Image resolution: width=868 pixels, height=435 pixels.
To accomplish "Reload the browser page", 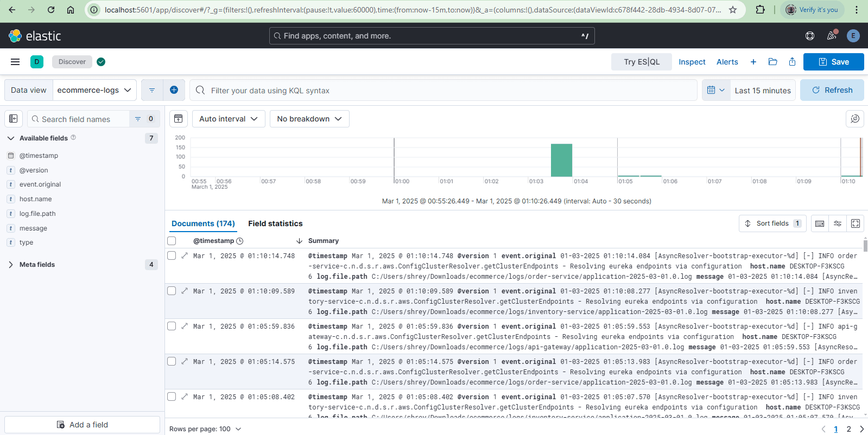I will click(51, 10).
